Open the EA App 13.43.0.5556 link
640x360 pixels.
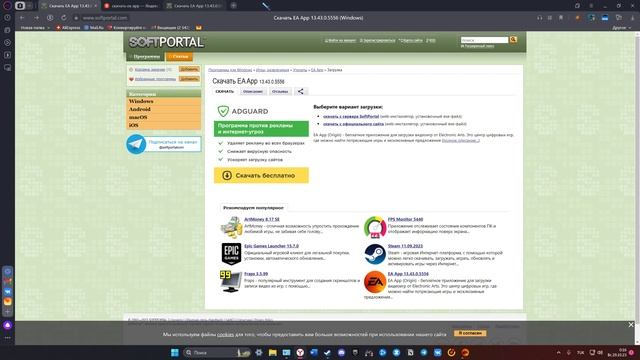tap(408, 274)
